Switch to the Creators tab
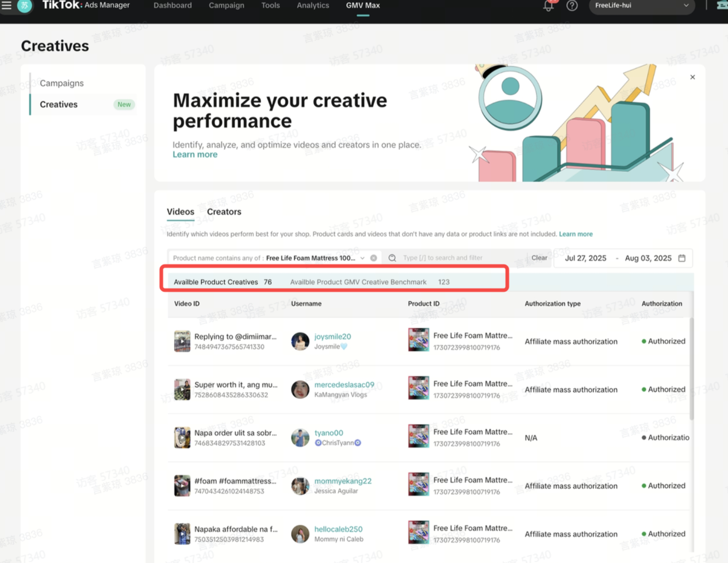Viewport: 728px width, 563px height. click(224, 212)
